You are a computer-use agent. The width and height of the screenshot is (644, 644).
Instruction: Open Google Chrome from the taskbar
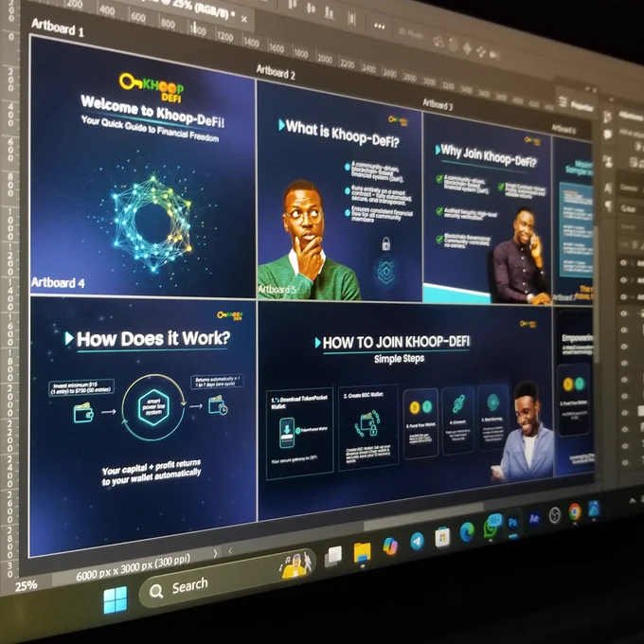pyautogui.click(x=575, y=511)
